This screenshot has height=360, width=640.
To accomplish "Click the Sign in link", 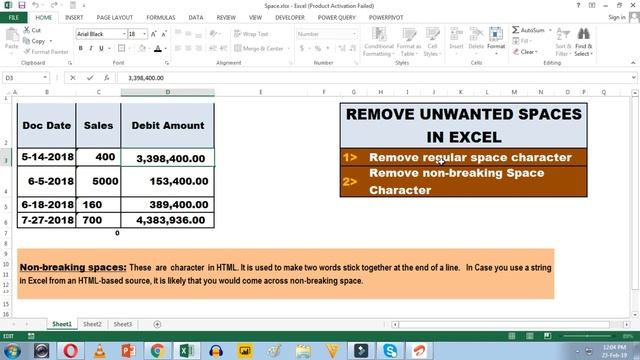I will click(x=617, y=17).
